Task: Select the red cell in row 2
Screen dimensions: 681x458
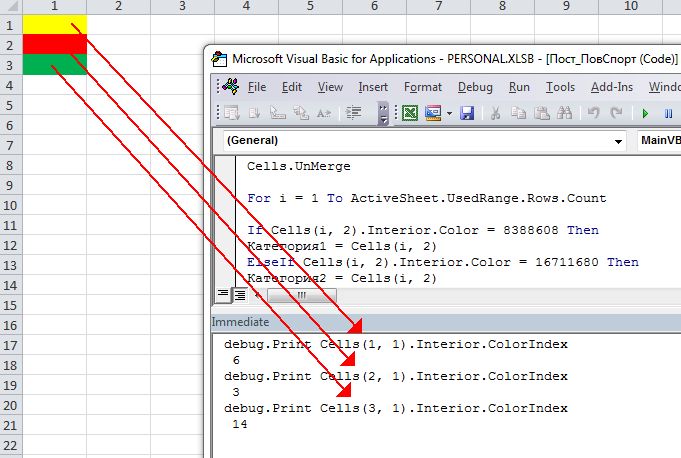Action: click(54, 45)
